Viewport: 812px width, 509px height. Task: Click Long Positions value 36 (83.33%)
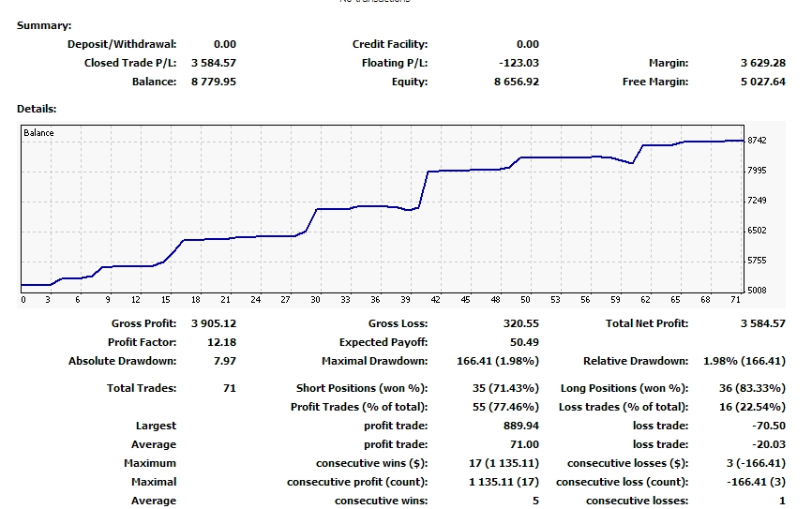click(x=752, y=388)
